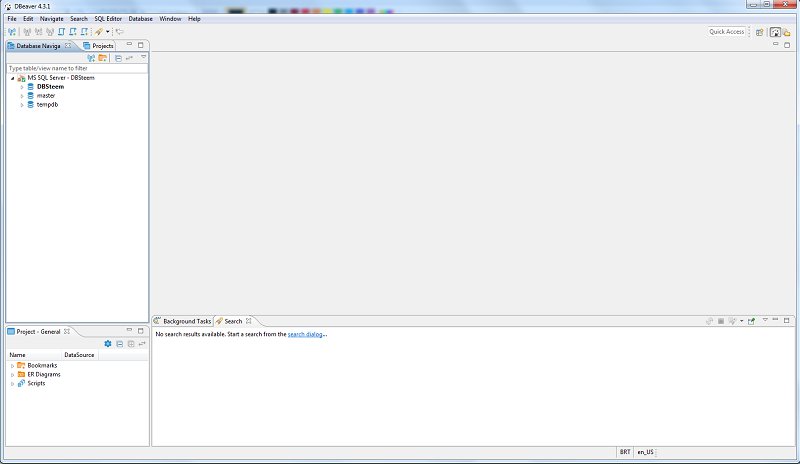Close the Search results tab

(248, 321)
